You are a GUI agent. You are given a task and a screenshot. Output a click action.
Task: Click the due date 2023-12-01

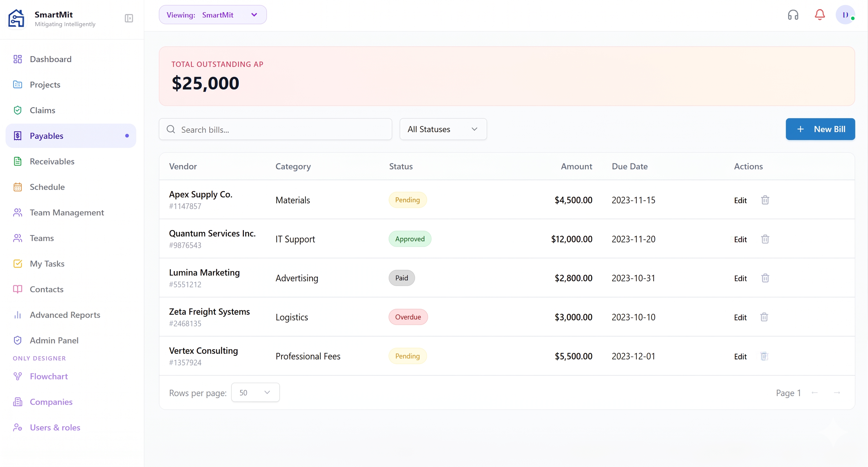click(633, 356)
